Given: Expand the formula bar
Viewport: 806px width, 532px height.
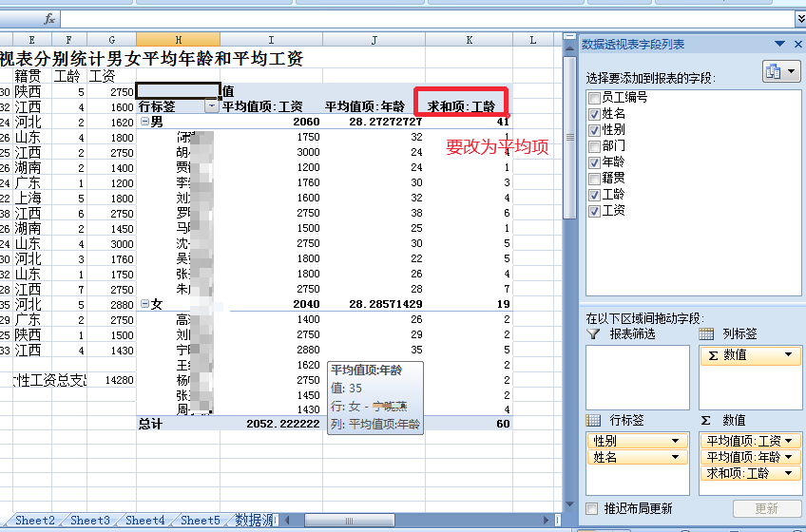Looking at the screenshot, I should pyautogui.click(x=800, y=19).
